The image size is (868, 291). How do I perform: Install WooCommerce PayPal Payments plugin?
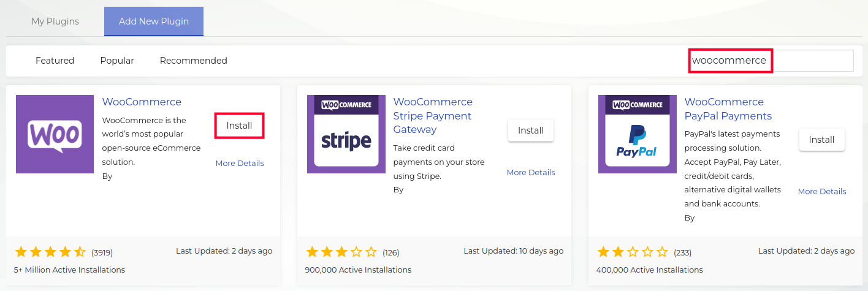coord(821,140)
